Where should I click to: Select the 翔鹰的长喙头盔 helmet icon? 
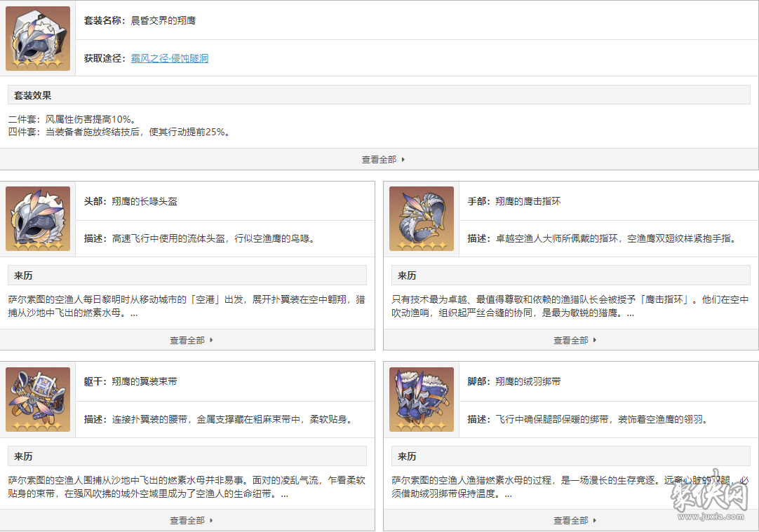[x=38, y=219]
